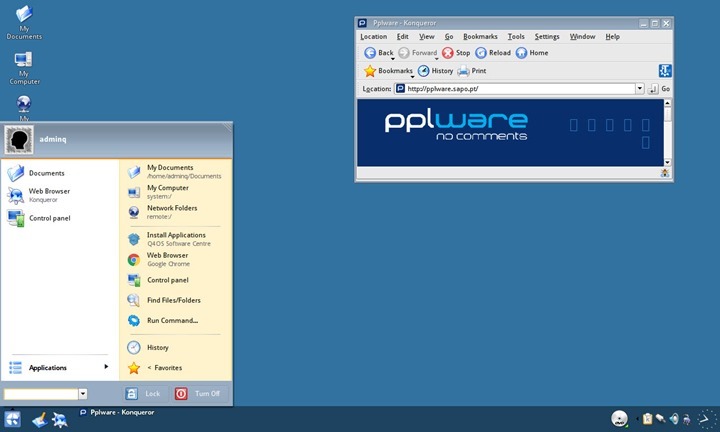This screenshot has width=720, height=432.
Task: Click the Go button beside location bar
Action: (659, 89)
